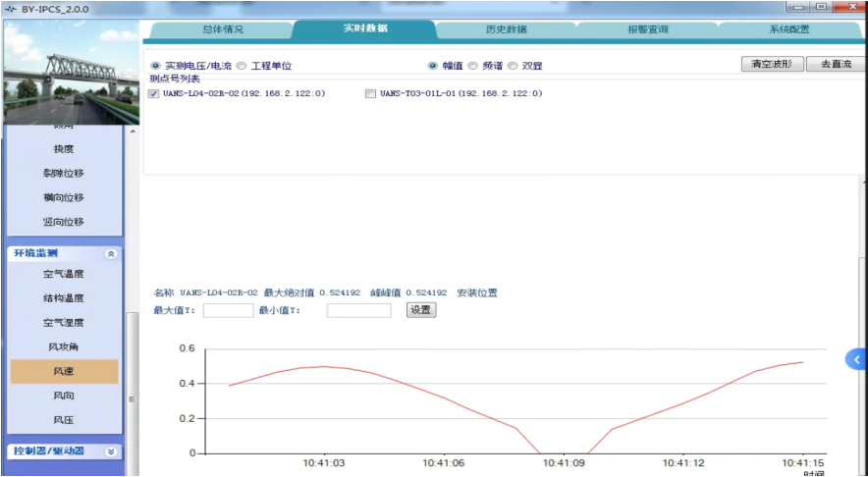Select the 工程单位 radio option
Screen dimensions: 868x477
click(x=242, y=67)
